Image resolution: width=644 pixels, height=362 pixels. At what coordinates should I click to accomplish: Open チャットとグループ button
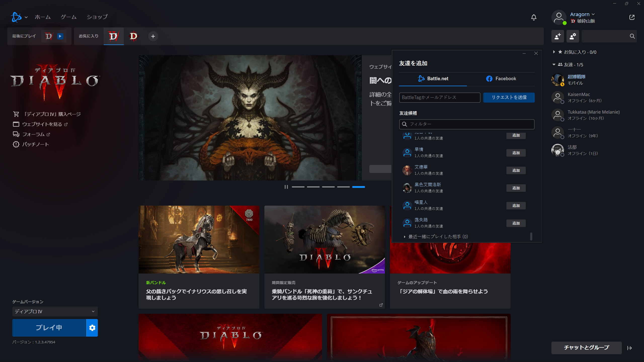coord(586,348)
